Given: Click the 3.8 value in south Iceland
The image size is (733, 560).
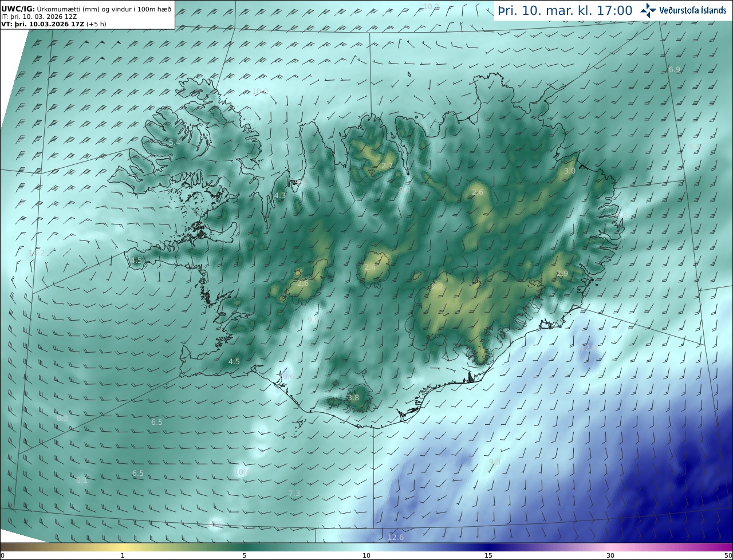Looking at the screenshot, I should pyautogui.click(x=353, y=398).
